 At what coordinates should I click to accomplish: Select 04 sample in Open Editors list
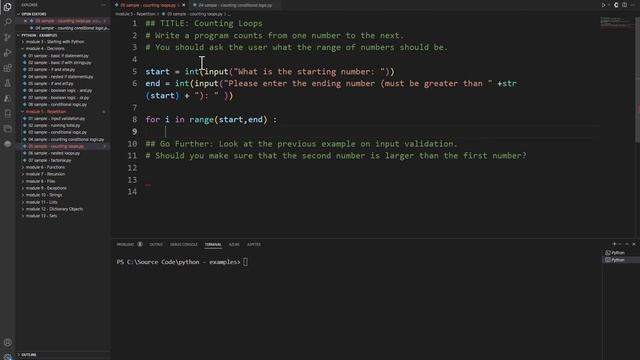tap(71, 28)
